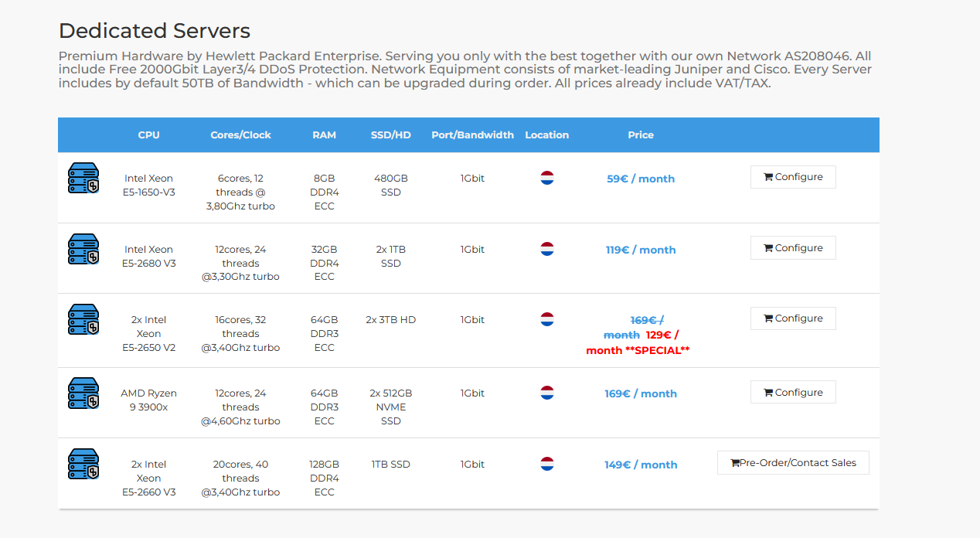Click Netherlands flag in the AMD Ryzen row

click(x=547, y=393)
